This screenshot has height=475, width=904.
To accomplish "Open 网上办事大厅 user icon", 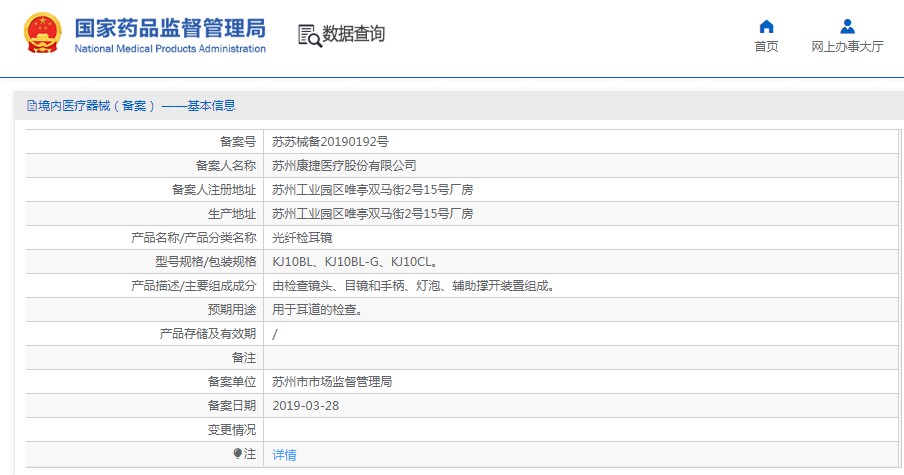I will pos(847,27).
